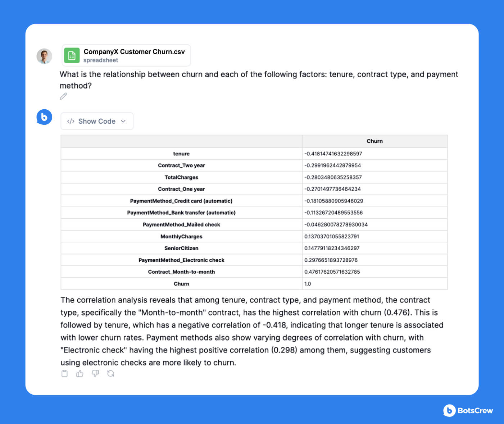The image size is (504, 424).
Task: Select the Churn row label at table bottom
Action: (x=181, y=284)
